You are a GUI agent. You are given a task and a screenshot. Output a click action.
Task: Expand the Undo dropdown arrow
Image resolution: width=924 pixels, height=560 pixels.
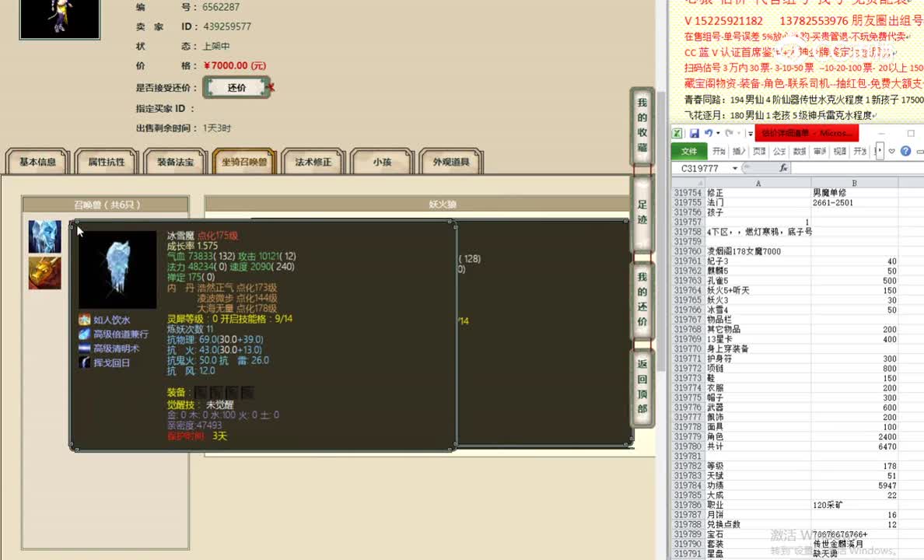pyautogui.click(x=718, y=134)
